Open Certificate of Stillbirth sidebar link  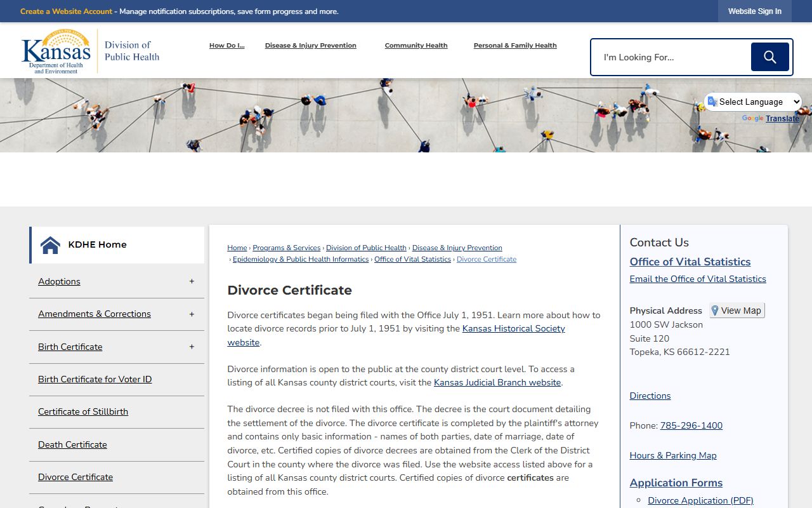coord(83,411)
